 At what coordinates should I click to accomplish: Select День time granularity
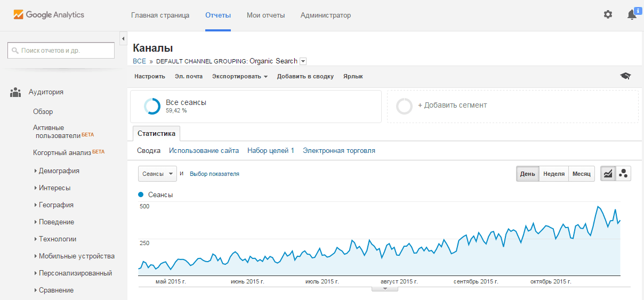point(528,174)
